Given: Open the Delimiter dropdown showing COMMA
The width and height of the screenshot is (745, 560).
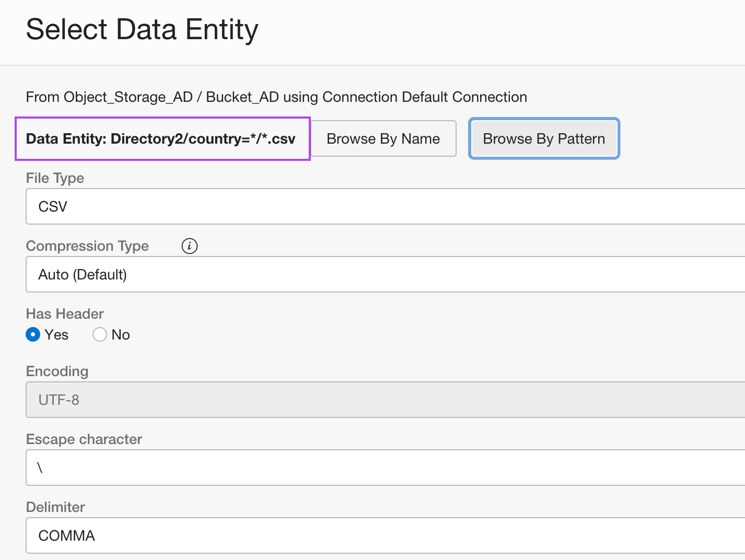Looking at the screenshot, I should click(385, 535).
